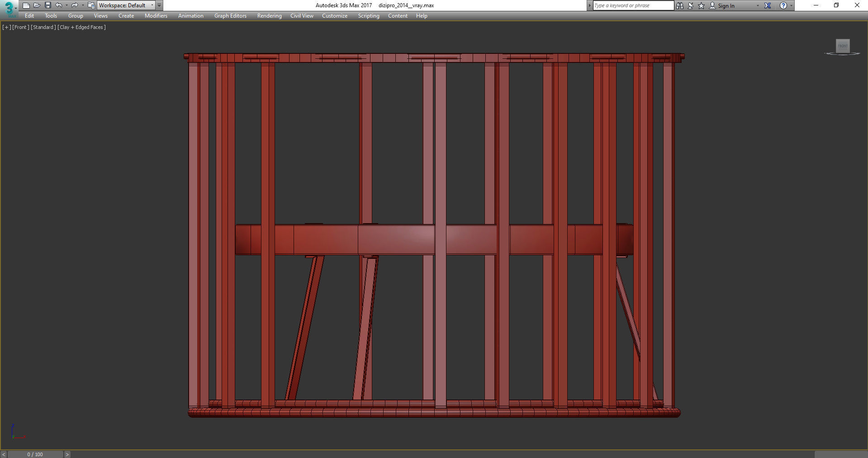The width and height of the screenshot is (868, 458).
Task: Click the ViewCube Front face
Action: 843,46
